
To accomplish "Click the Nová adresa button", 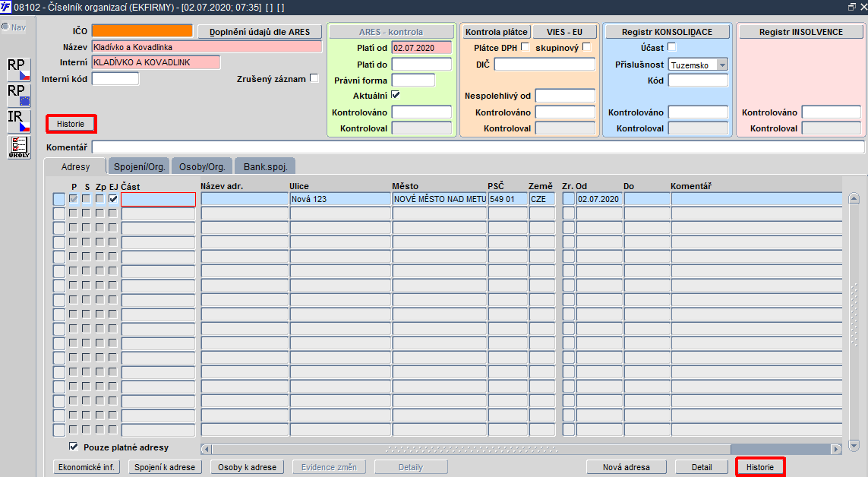I will tap(626, 467).
